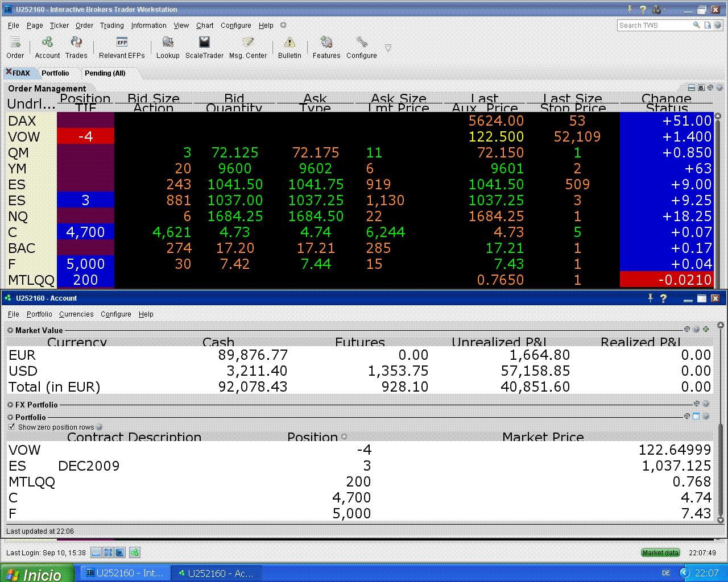
Task: Expand the toolbar overflow arrow
Action: coord(388,48)
